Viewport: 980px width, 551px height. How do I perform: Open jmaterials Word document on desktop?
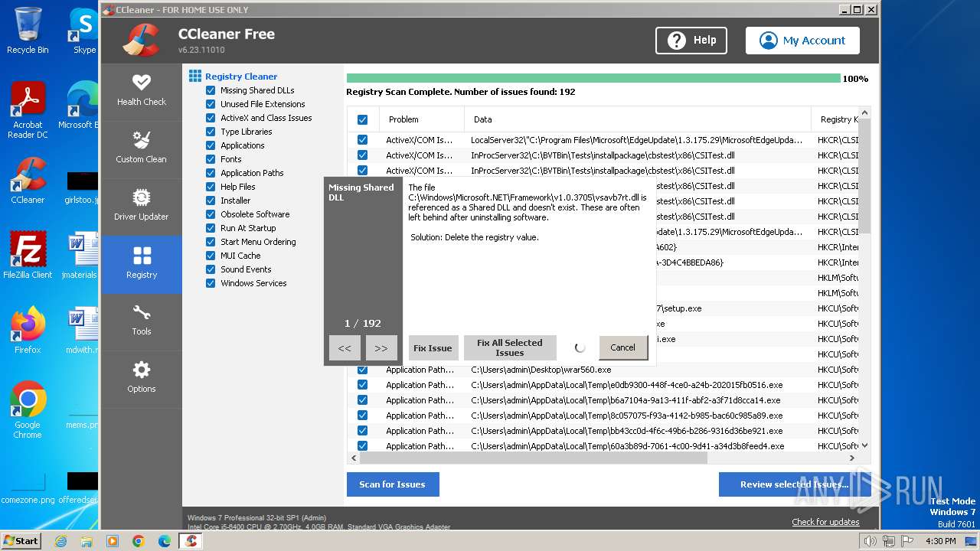pyautogui.click(x=81, y=256)
